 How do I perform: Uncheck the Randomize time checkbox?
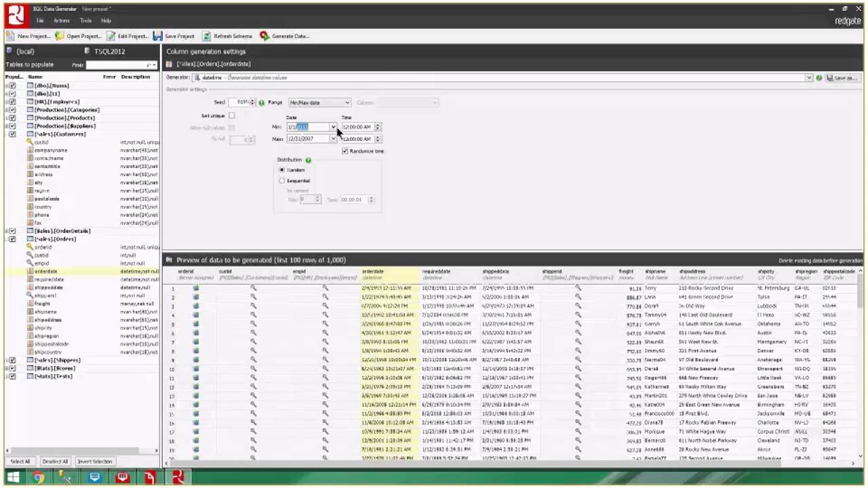click(x=345, y=150)
